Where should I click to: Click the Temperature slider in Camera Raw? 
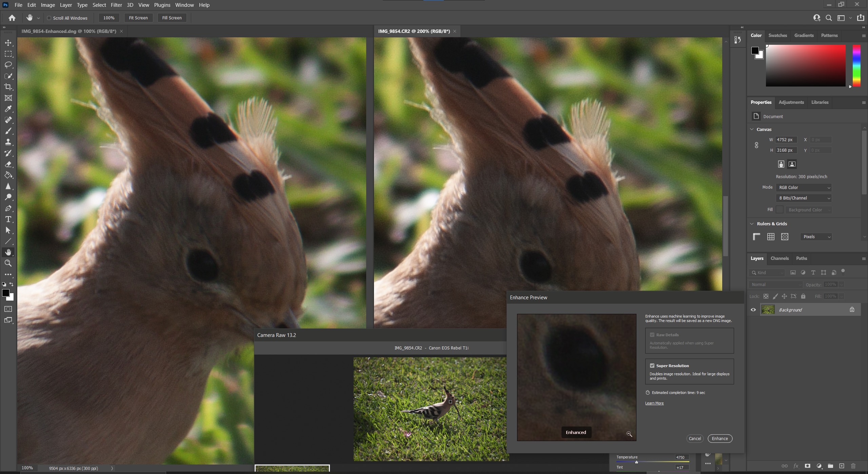pyautogui.click(x=653, y=462)
